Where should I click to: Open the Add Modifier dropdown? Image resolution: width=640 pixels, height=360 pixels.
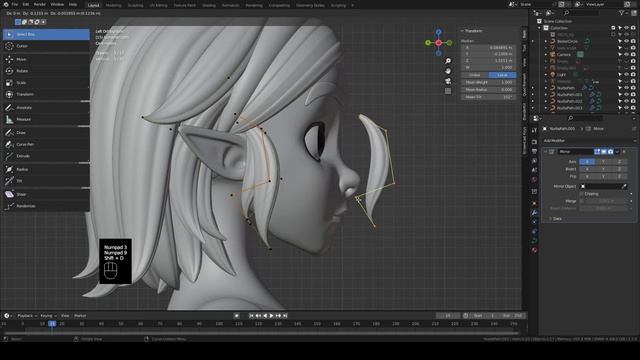pyautogui.click(x=589, y=141)
